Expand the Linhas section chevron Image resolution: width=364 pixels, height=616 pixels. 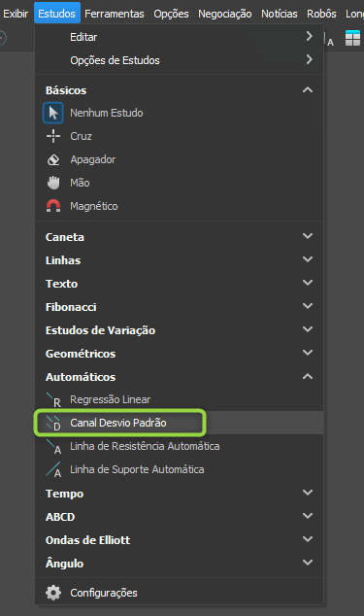pos(308,259)
